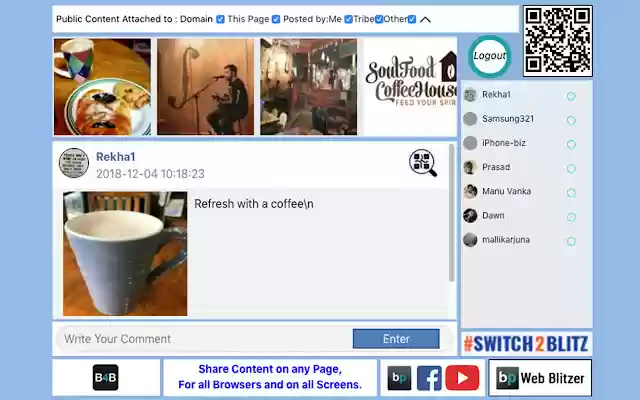
Task: Select the circle next to mallikarjuna
Action: click(571, 241)
